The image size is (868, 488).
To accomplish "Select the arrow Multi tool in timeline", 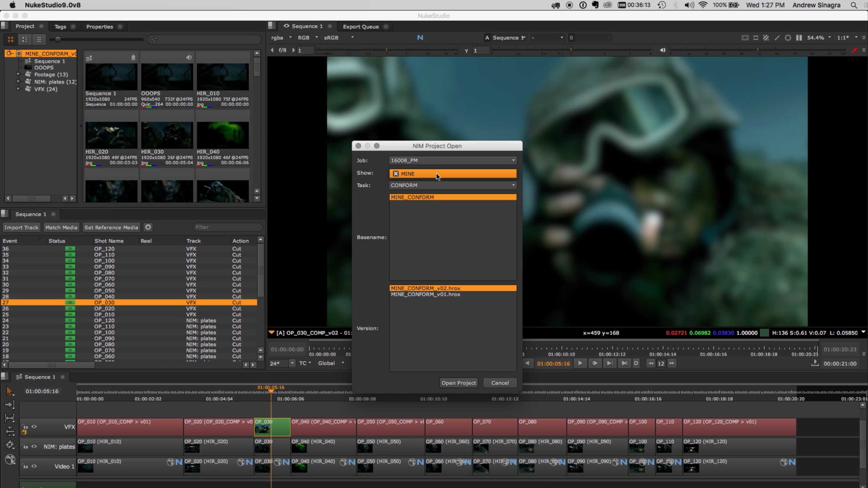I will 10,391.
